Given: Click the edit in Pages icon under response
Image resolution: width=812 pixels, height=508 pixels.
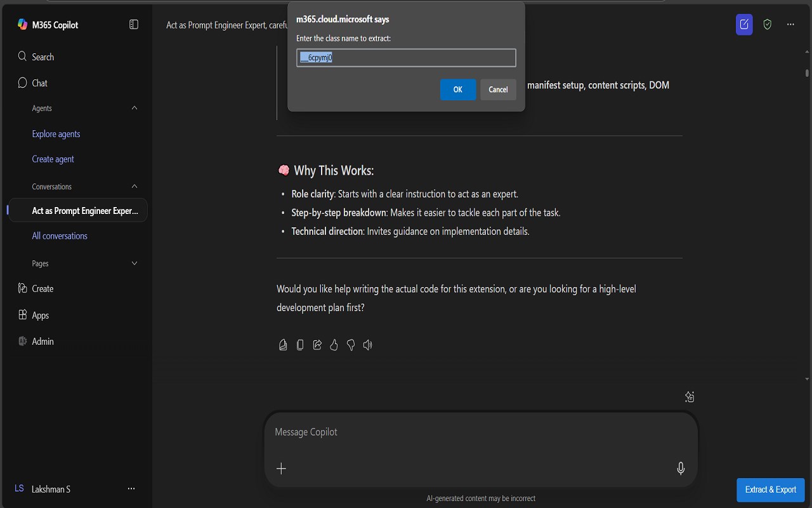Looking at the screenshot, I should tap(283, 345).
